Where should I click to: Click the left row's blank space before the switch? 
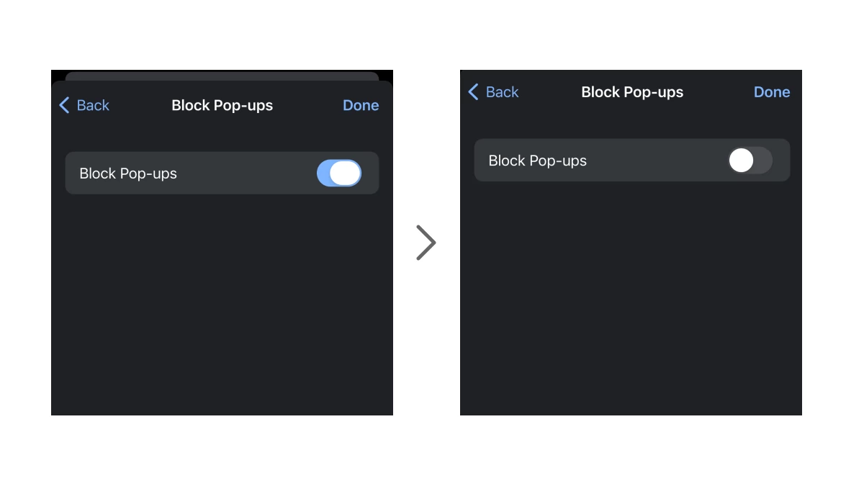point(245,174)
